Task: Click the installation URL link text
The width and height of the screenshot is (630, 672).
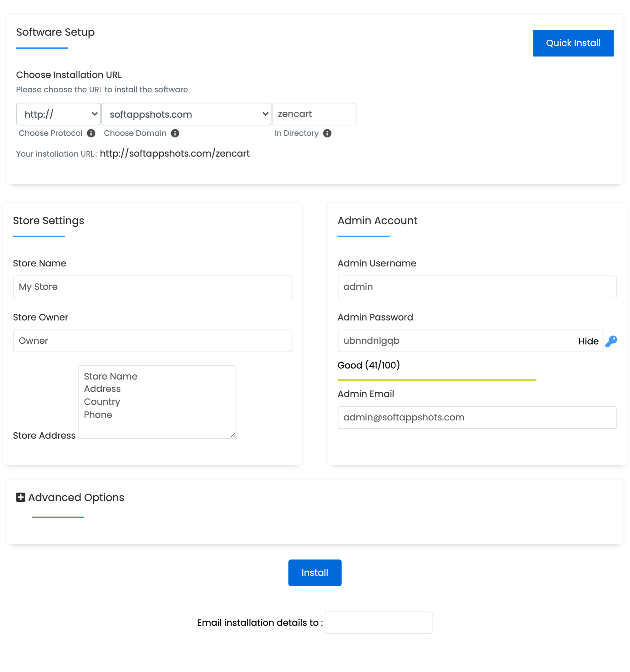Action: point(175,154)
